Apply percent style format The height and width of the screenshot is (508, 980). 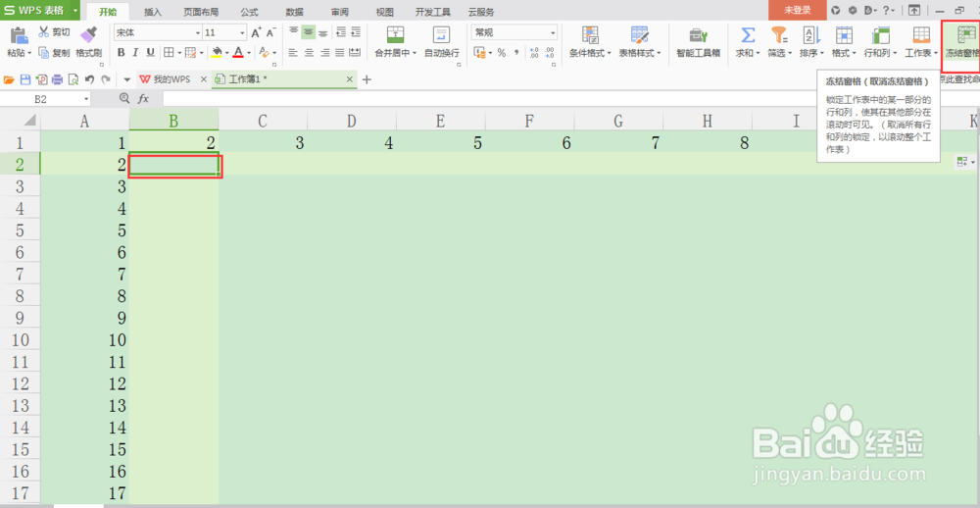click(502, 53)
